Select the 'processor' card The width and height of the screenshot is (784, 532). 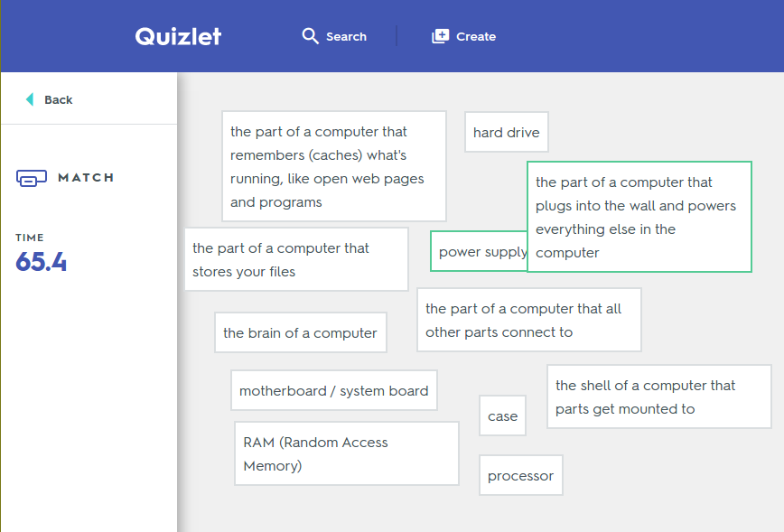[x=520, y=475]
